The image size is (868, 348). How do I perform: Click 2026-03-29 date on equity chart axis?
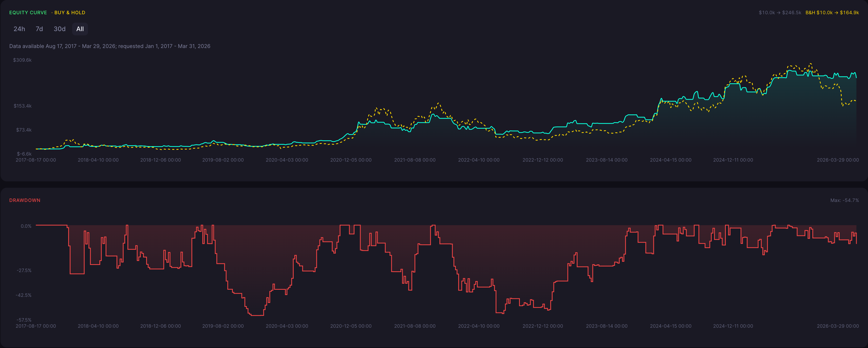click(x=838, y=160)
